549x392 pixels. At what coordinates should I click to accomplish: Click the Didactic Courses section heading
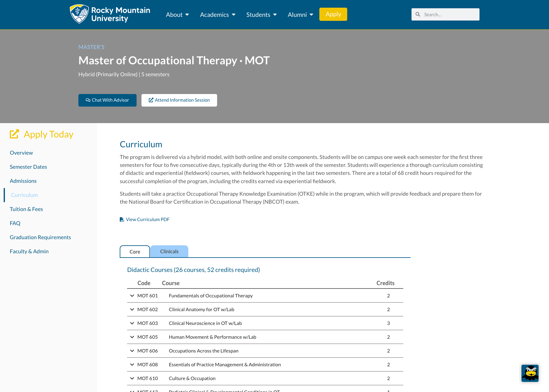click(194, 270)
